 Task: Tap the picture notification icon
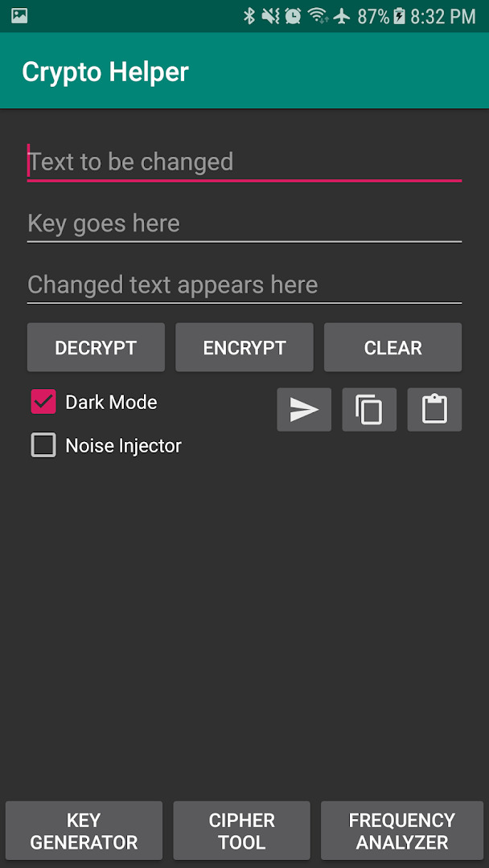pyautogui.click(x=19, y=16)
